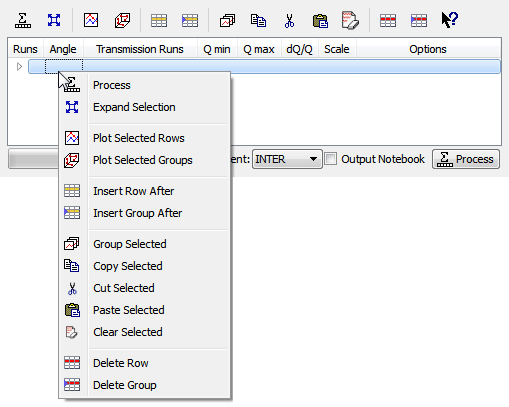Click Group Selected toolbar icon
Image resolution: width=509 pixels, height=407 pixels.
click(227, 20)
